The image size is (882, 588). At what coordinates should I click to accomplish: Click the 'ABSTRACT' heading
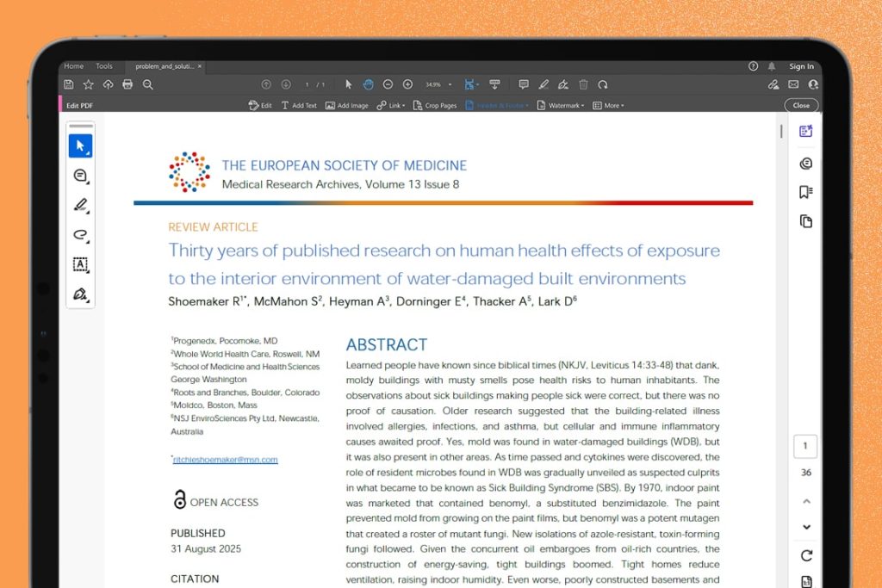pyautogui.click(x=387, y=344)
